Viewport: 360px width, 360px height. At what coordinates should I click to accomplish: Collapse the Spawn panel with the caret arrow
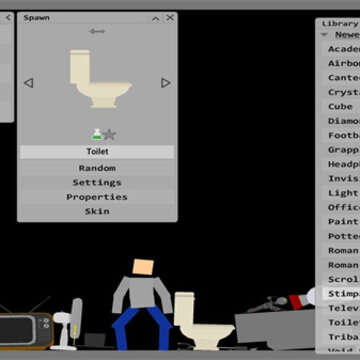155,18
